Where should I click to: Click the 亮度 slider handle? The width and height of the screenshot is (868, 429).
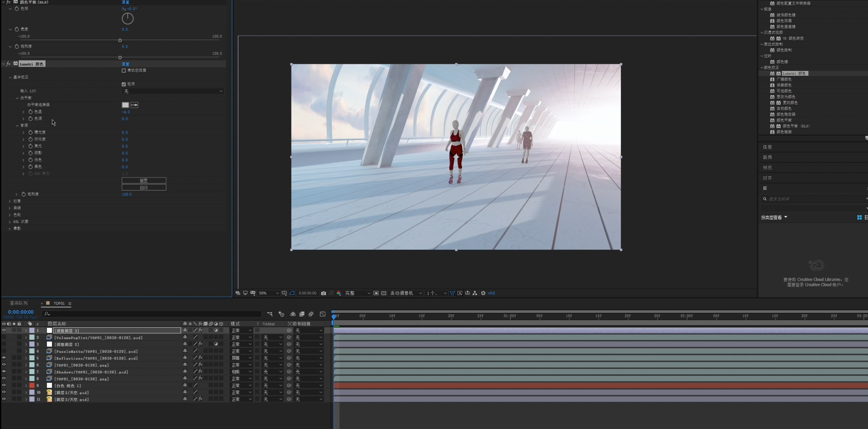click(120, 40)
